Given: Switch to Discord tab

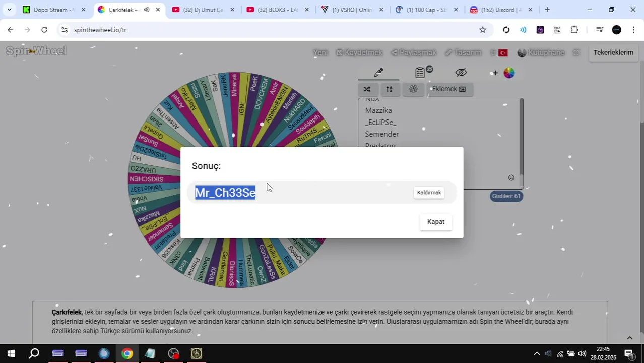Looking at the screenshot, I should click(501, 10).
